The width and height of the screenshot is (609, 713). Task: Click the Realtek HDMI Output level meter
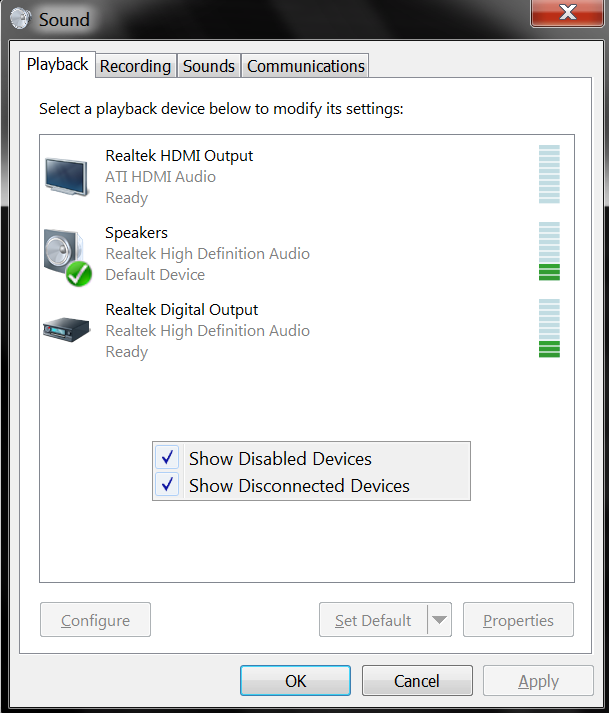pos(549,174)
